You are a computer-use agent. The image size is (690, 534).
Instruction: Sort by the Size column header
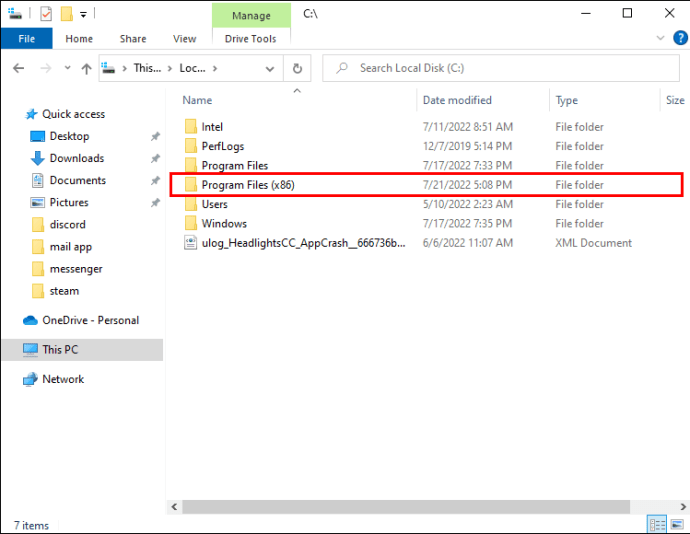(x=675, y=100)
